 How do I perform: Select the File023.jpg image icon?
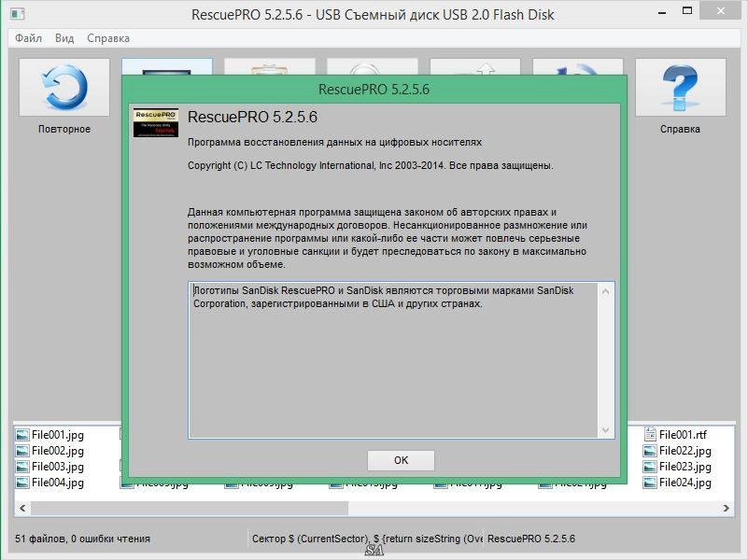pyautogui.click(x=650, y=467)
